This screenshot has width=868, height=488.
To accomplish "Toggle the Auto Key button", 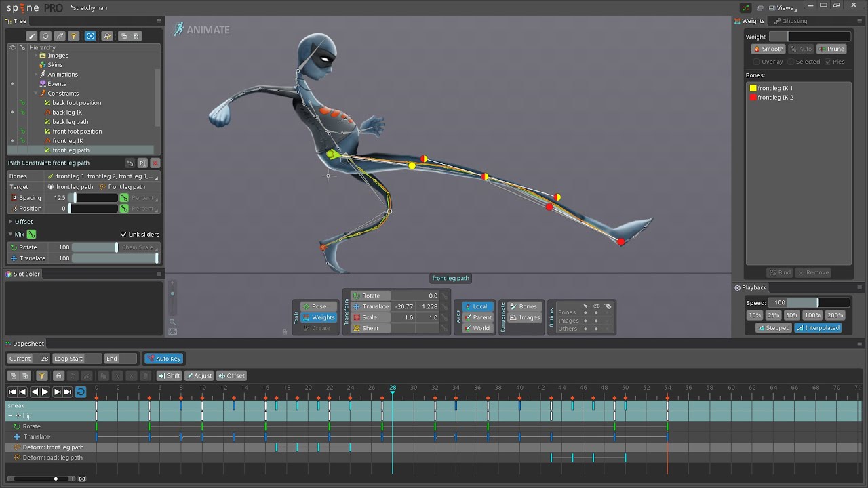I will (163, 359).
